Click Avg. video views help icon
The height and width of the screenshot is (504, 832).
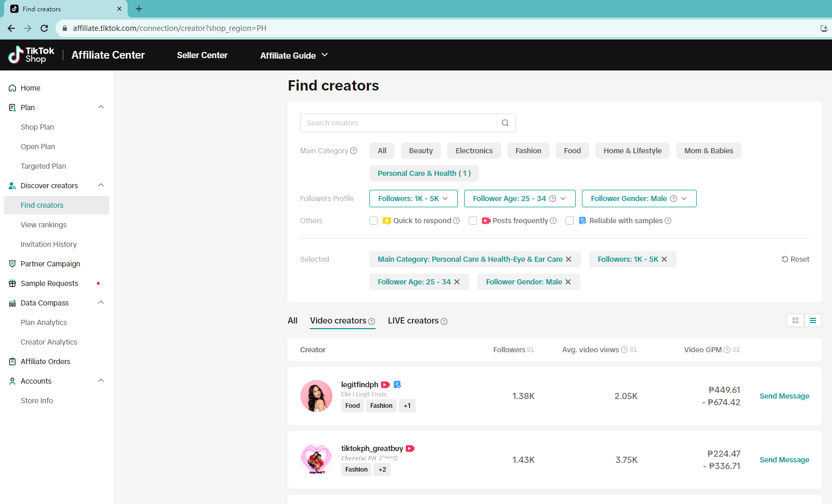point(624,350)
